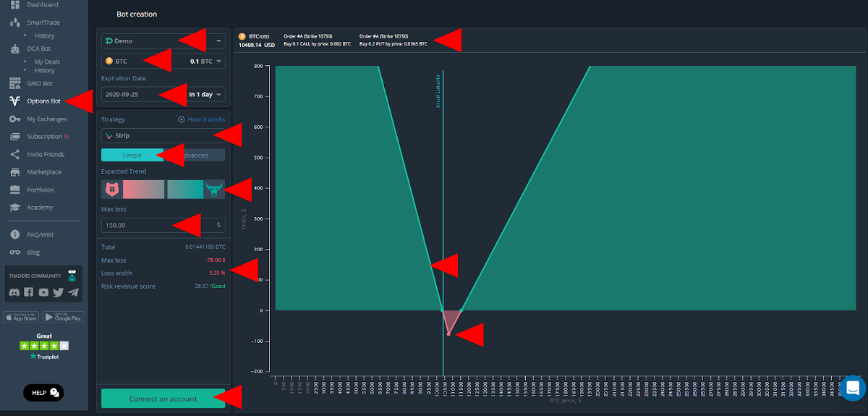868x416 pixels.
Task: Select Options Bot in the sidebar
Action: click(43, 101)
